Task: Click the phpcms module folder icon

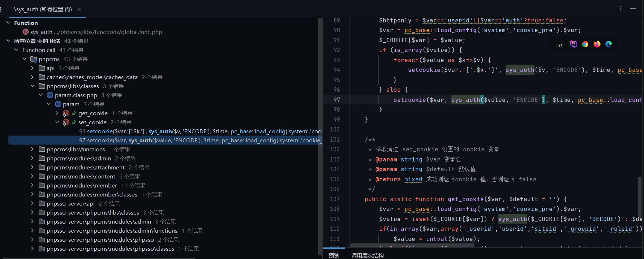Action: point(34,59)
